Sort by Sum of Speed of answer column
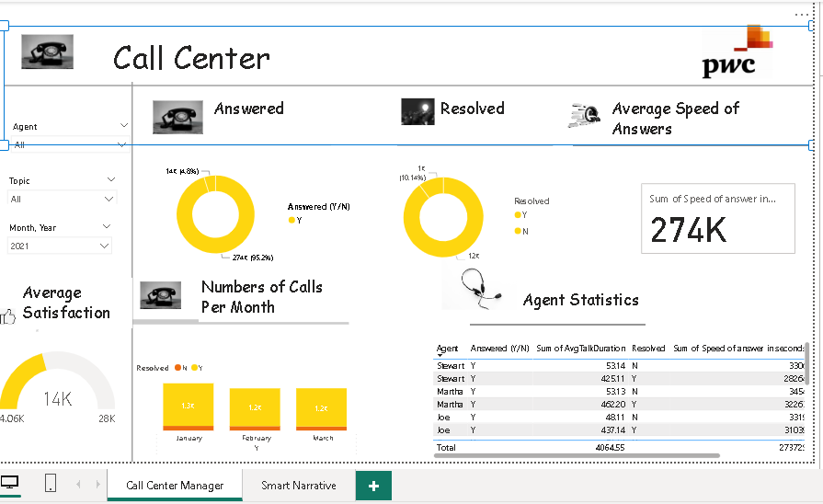 (x=738, y=348)
